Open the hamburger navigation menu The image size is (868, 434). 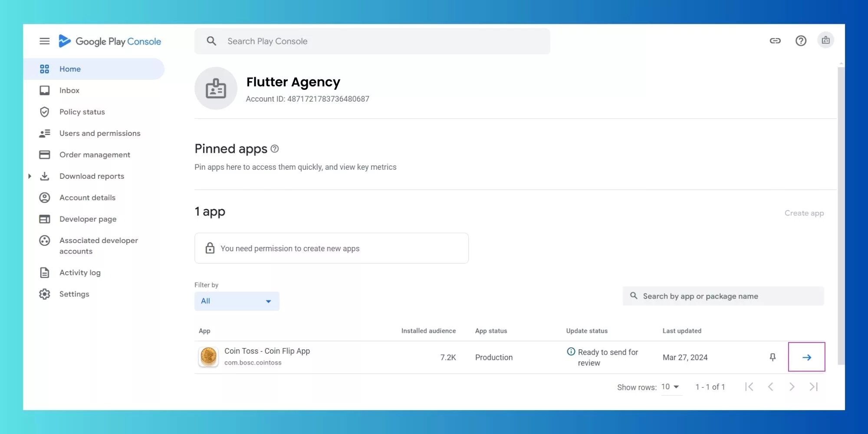(x=44, y=41)
